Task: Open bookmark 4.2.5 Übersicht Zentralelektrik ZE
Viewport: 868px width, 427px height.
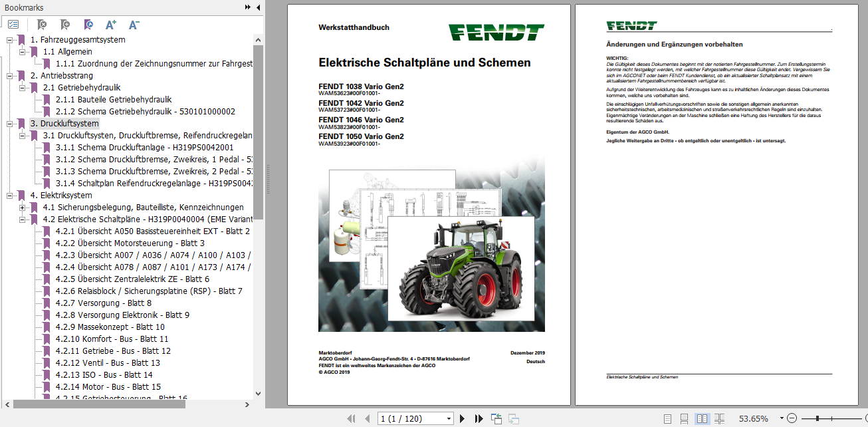Action: (x=132, y=279)
